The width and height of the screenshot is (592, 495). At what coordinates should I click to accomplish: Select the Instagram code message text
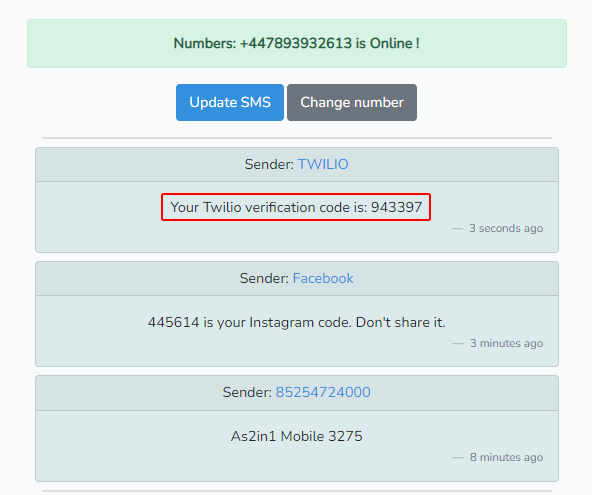[297, 322]
